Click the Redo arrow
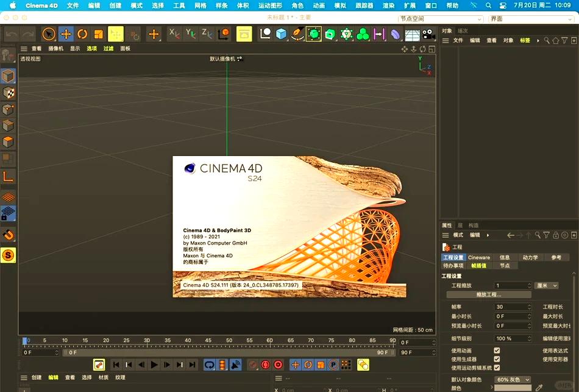The width and height of the screenshot is (579, 392). point(28,34)
